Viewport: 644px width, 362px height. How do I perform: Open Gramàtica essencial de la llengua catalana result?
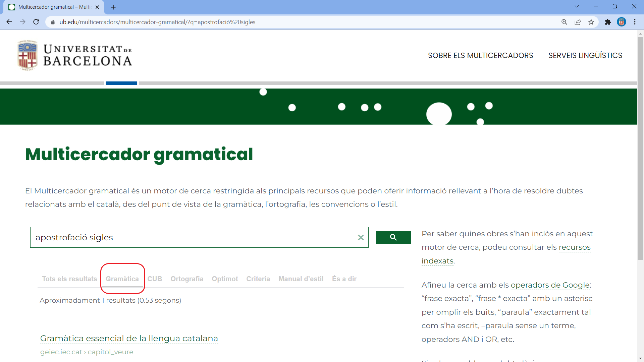(x=129, y=338)
